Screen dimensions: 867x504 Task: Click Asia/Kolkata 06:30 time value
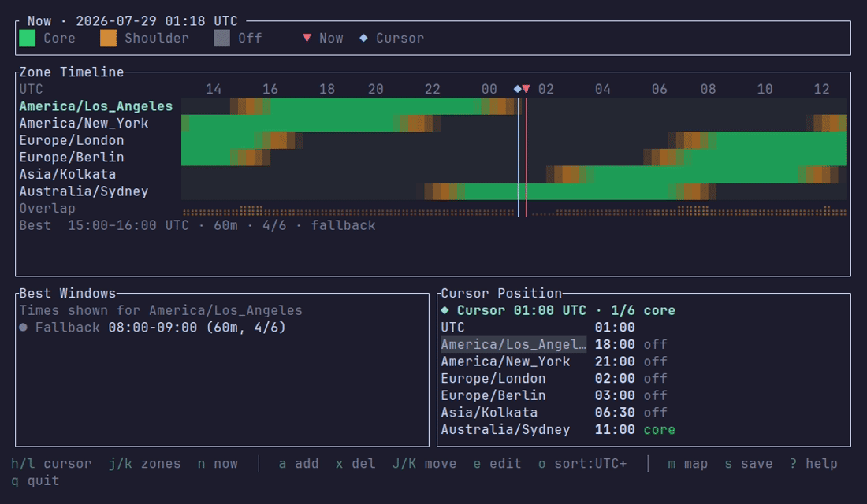615,413
